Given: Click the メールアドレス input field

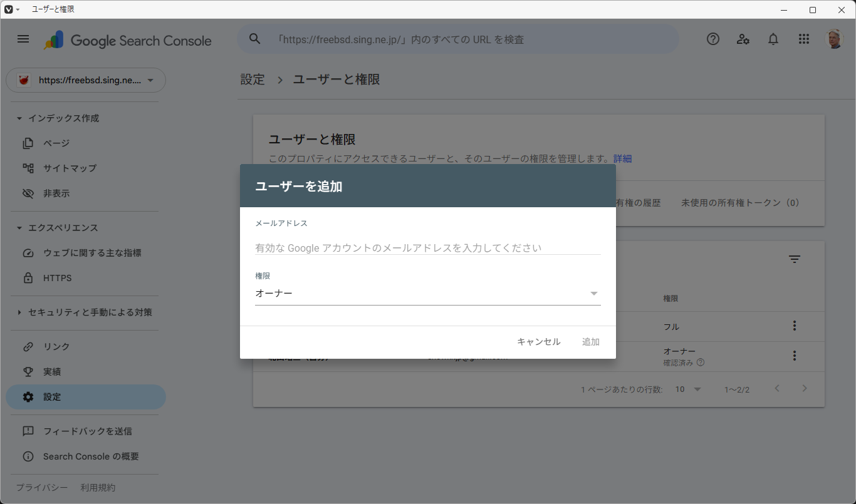Looking at the screenshot, I should point(428,247).
